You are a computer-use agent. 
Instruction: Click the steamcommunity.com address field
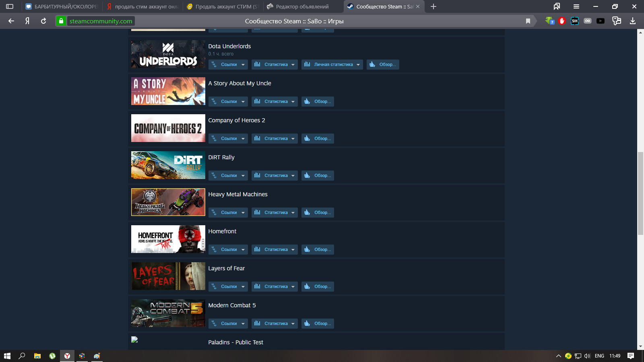click(101, 21)
